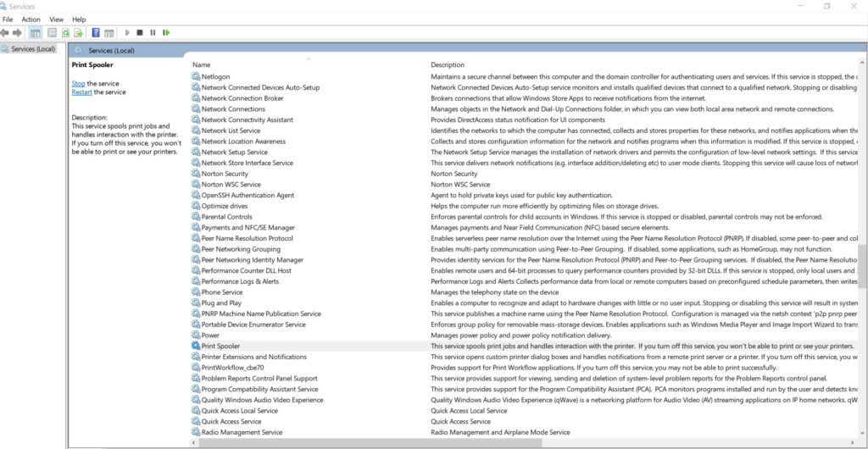Viewport: 868px width, 449px height.
Task: Open the Help menu
Action: tap(79, 19)
